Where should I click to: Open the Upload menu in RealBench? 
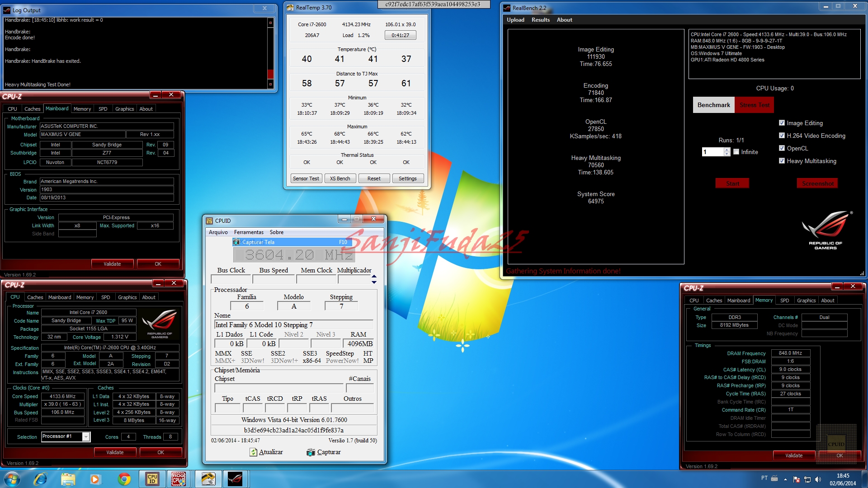[x=515, y=20]
